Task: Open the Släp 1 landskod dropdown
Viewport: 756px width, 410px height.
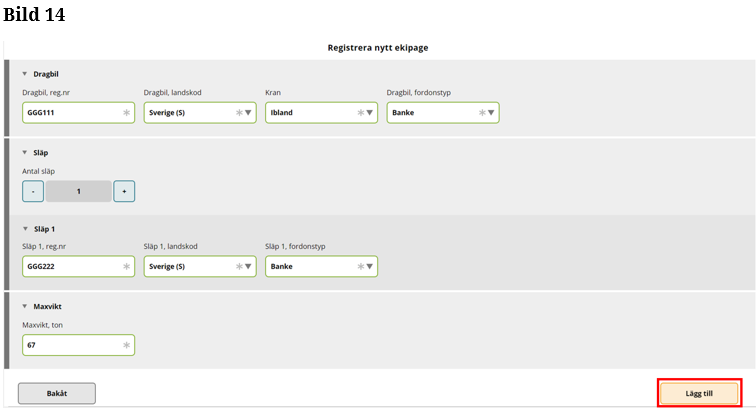Action: coord(249,267)
